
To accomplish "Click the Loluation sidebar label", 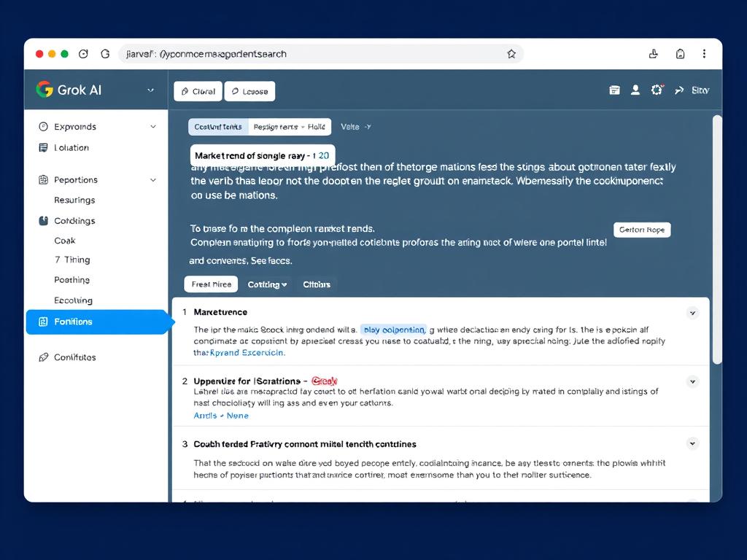I will coord(71,147).
